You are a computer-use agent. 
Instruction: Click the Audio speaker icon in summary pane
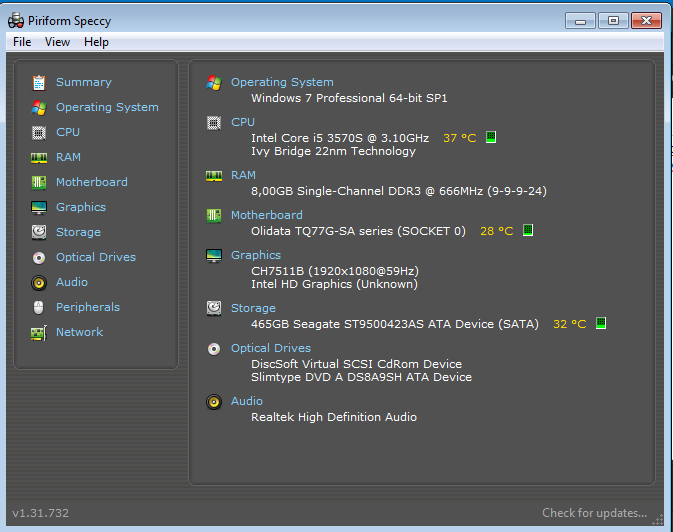point(214,402)
